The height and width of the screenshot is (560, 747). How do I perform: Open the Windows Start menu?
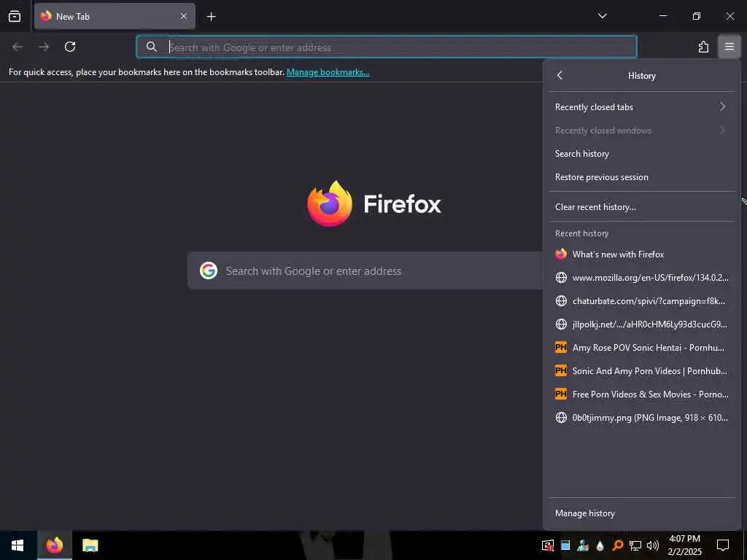click(18, 545)
